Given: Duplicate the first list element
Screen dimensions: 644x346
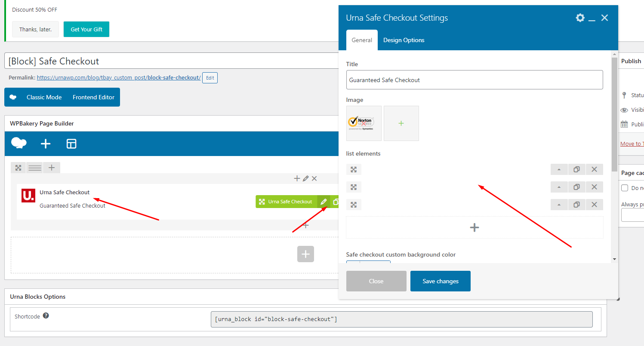Looking at the screenshot, I should 577,169.
